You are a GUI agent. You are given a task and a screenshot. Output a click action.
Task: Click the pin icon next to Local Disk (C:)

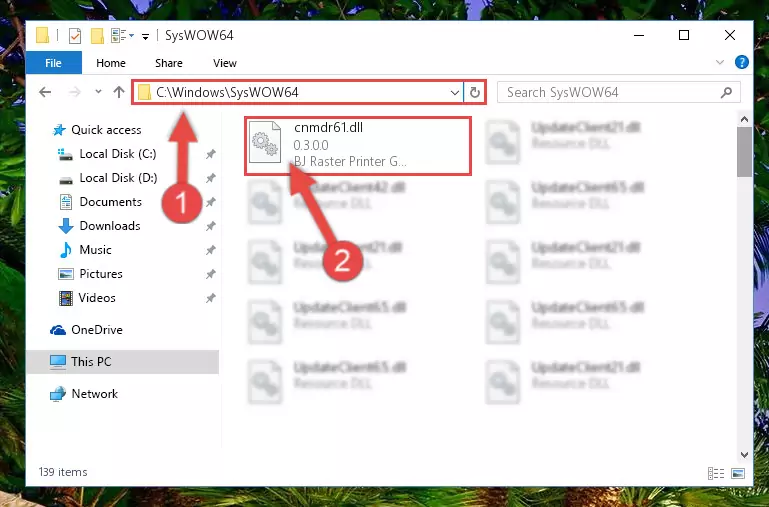(x=210, y=154)
